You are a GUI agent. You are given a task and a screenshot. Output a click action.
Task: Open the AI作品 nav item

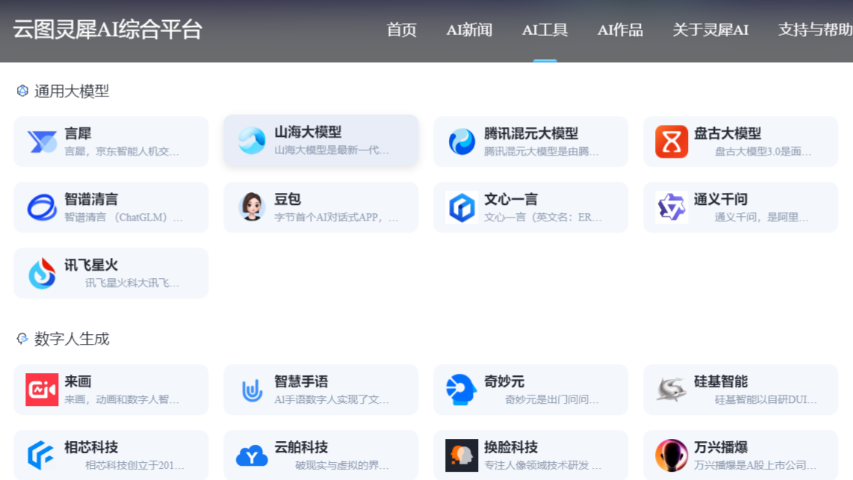point(620,30)
